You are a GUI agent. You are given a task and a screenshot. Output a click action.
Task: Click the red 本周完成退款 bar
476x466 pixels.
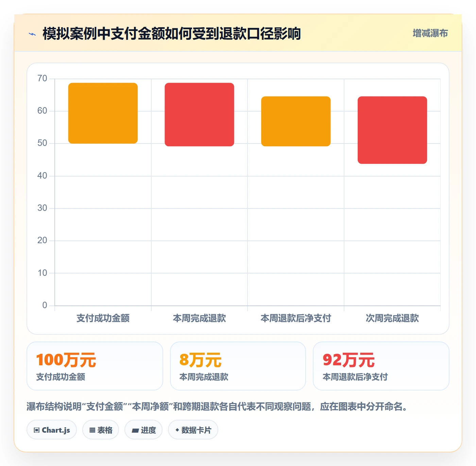[x=199, y=115]
